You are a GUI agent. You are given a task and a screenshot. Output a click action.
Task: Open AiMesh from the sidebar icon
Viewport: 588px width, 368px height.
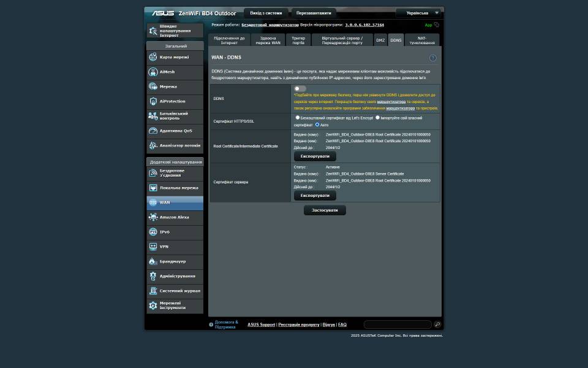153,72
